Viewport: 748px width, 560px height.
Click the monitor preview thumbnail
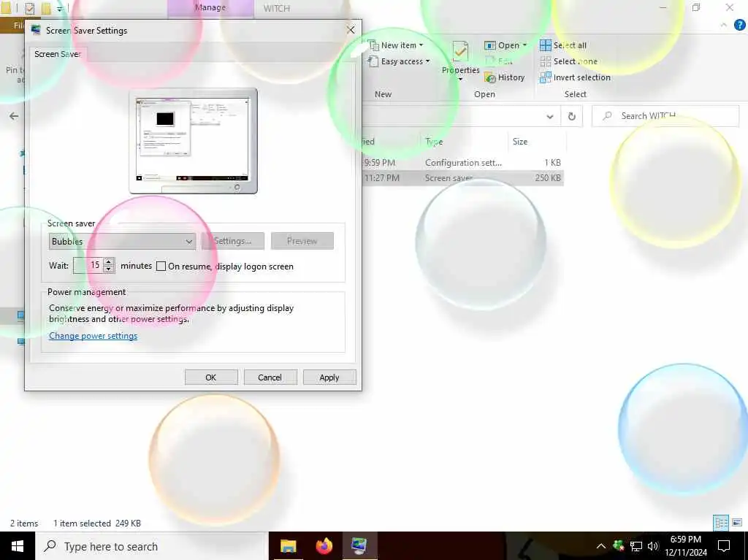(x=193, y=141)
